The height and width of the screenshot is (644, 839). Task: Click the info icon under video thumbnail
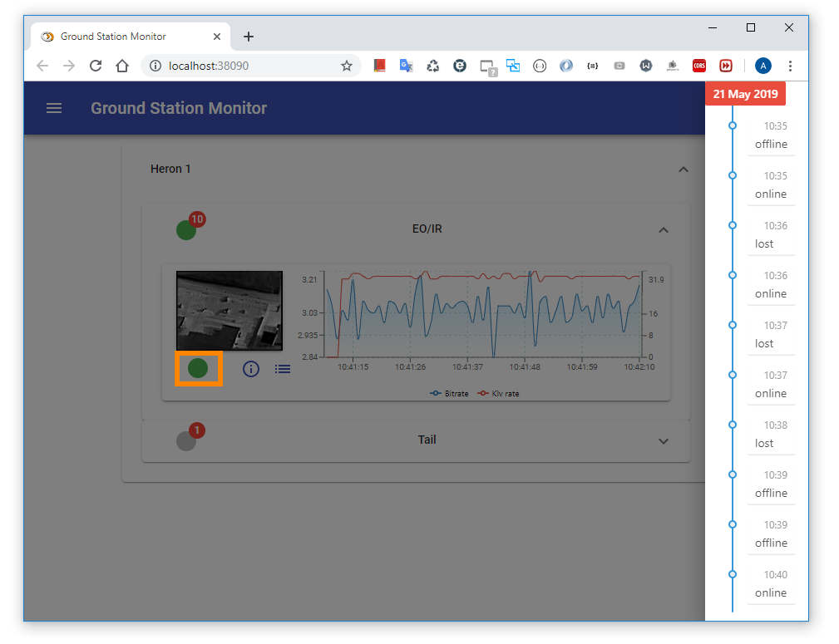251,369
